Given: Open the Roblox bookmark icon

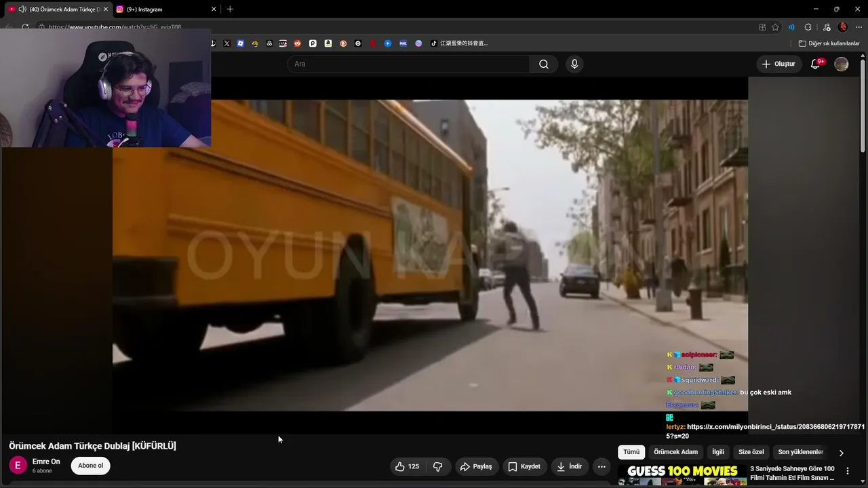Looking at the screenshot, I should point(240,43).
